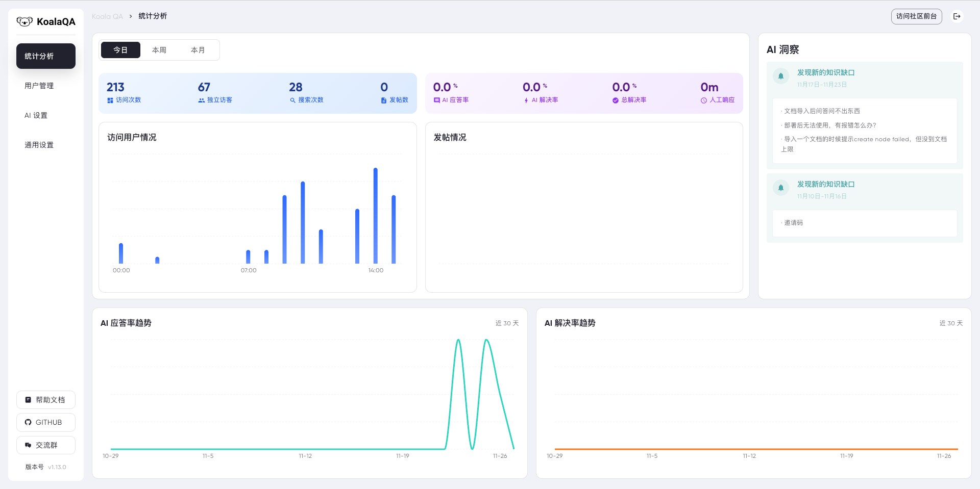Click the AI 洞察 panel heading
Screen dimensions: 980x489
[783, 49]
